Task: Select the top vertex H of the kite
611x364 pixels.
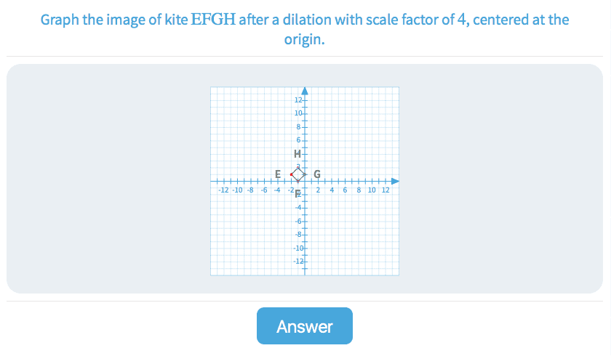Action: (298, 168)
